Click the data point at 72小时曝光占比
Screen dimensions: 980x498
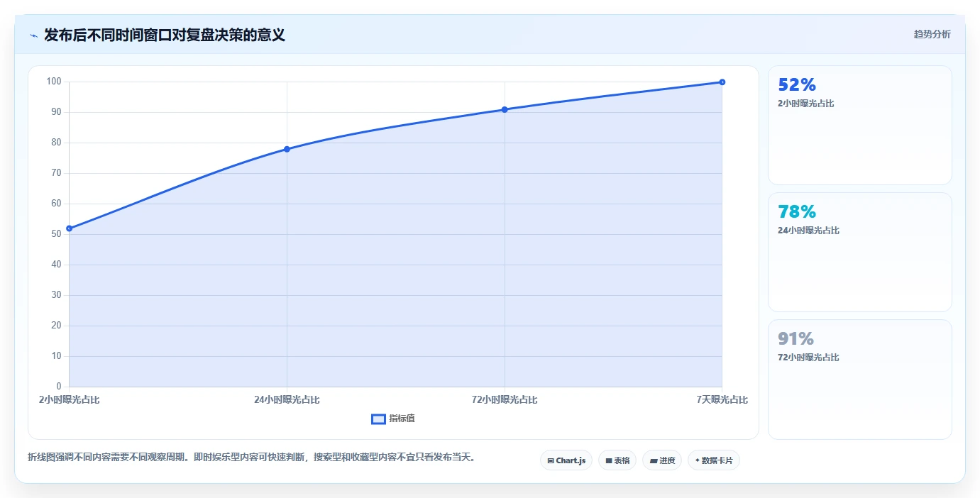point(505,109)
